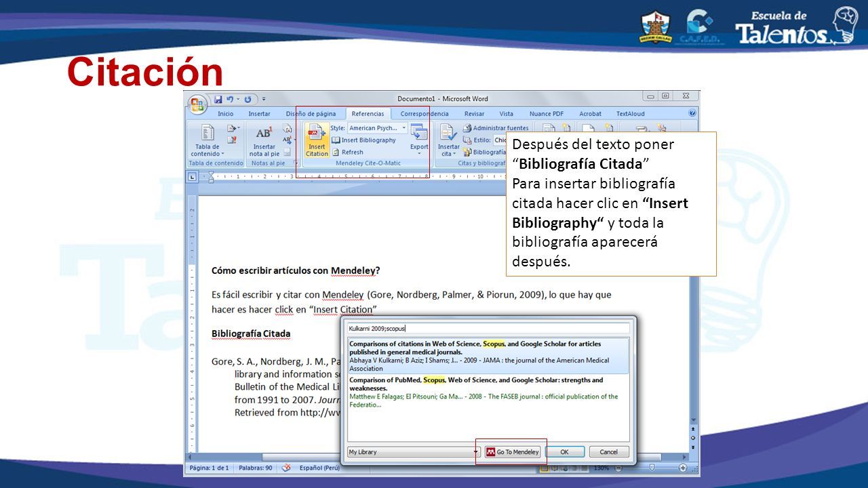Click the first line indent marker on the ruler

[x=211, y=174]
